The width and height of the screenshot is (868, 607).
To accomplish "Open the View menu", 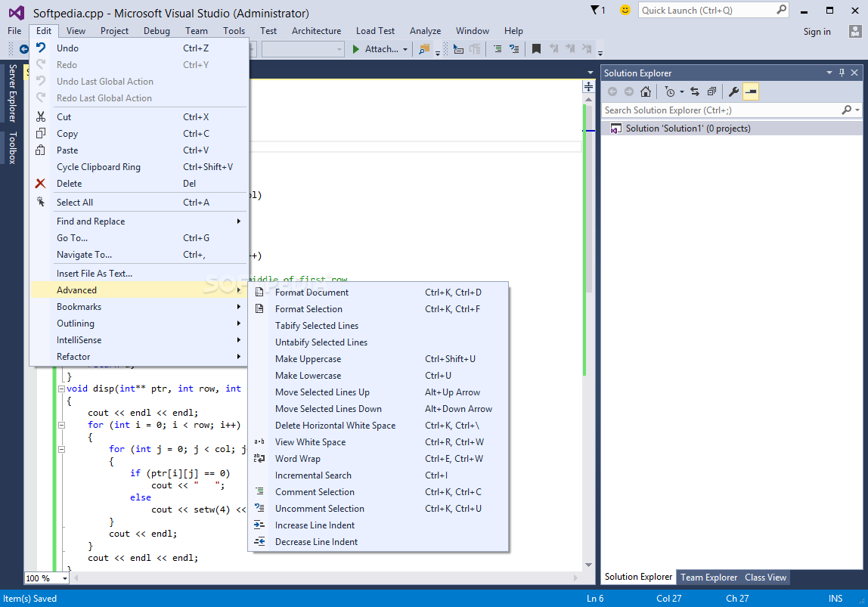I will click(x=76, y=31).
